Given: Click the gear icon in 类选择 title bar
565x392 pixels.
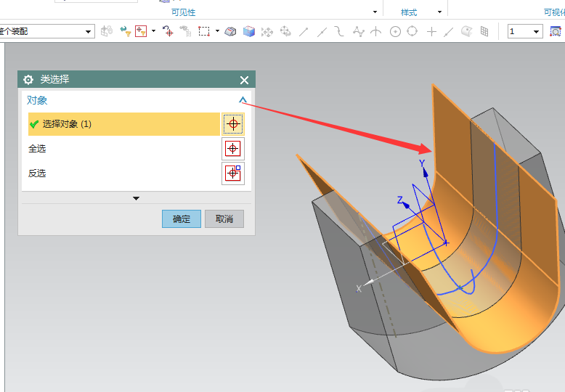Looking at the screenshot, I should pos(29,80).
